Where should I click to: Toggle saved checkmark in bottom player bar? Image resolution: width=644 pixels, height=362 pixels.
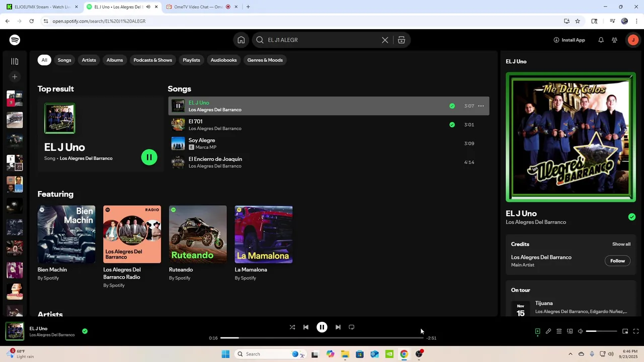point(85,331)
